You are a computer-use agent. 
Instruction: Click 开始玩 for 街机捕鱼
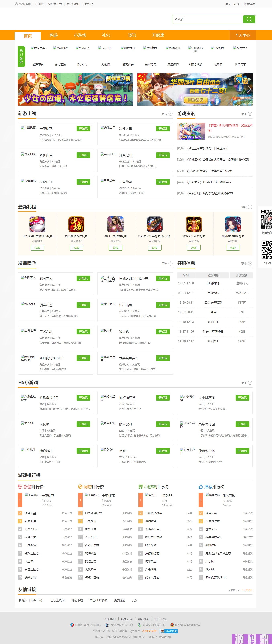(163, 305)
